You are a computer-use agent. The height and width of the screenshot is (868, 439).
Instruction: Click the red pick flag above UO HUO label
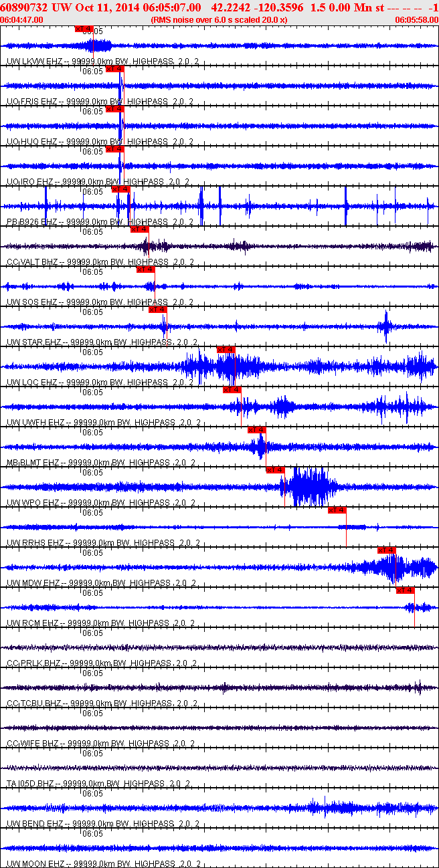115,109
